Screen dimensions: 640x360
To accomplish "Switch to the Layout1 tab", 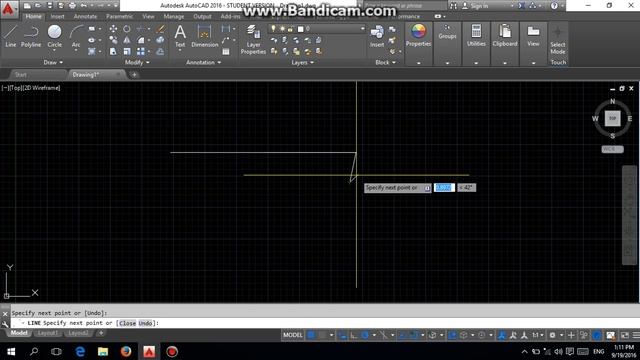I will (47, 333).
